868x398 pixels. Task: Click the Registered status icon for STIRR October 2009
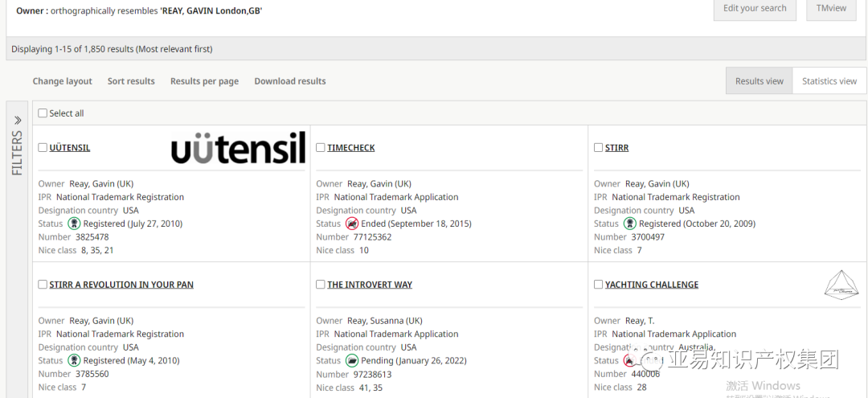click(x=630, y=224)
